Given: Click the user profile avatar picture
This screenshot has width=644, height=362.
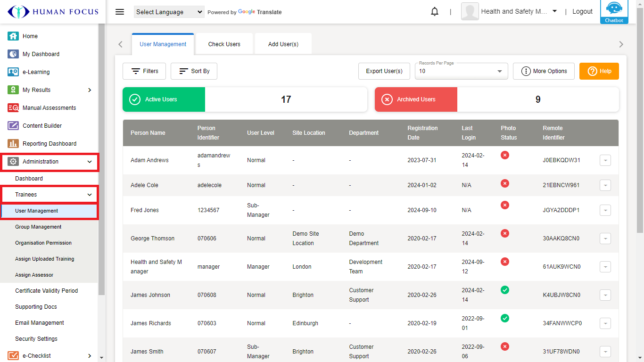Looking at the screenshot, I should click(x=470, y=12).
